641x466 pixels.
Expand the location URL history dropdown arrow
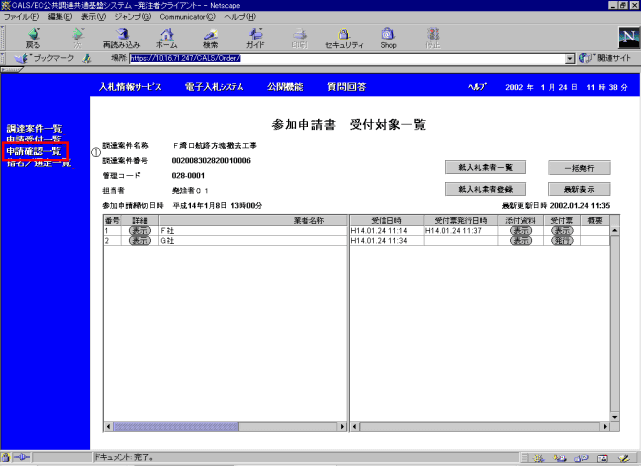tap(570, 59)
